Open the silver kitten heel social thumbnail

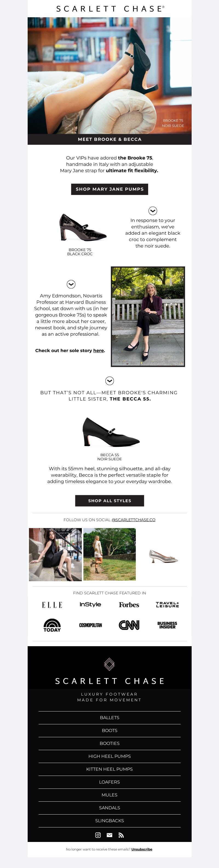(x=164, y=554)
